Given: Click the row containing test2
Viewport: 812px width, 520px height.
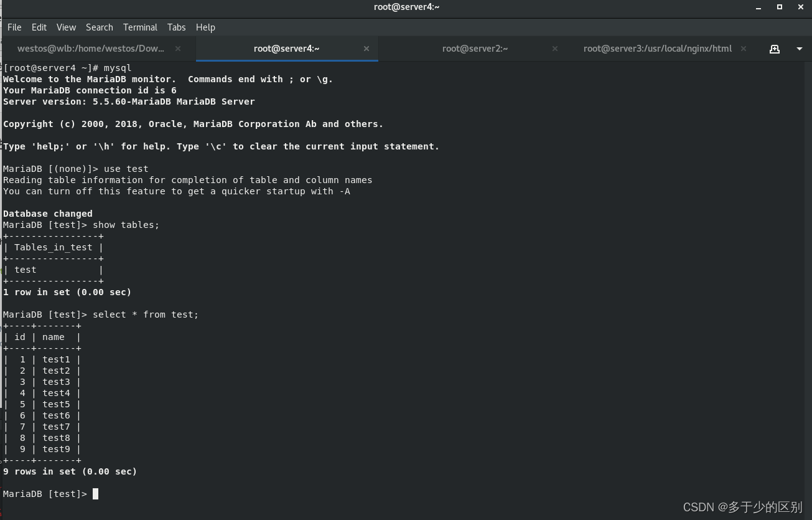Looking at the screenshot, I should click(42, 371).
